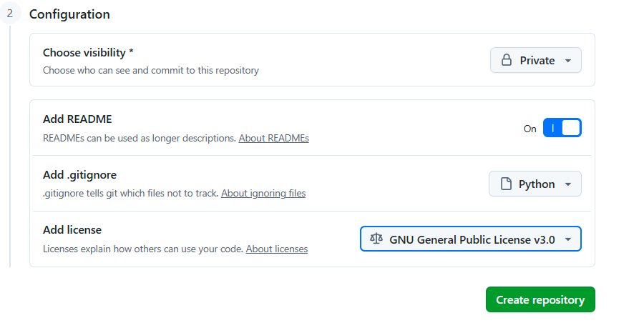Visit the About licenses link
The height and width of the screenshot is (333, 644).
point(276,249)
